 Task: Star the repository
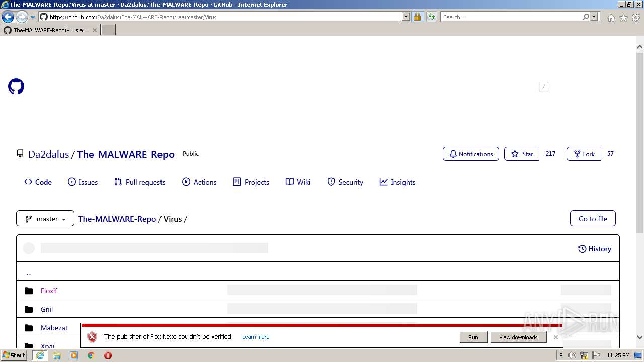522,154
